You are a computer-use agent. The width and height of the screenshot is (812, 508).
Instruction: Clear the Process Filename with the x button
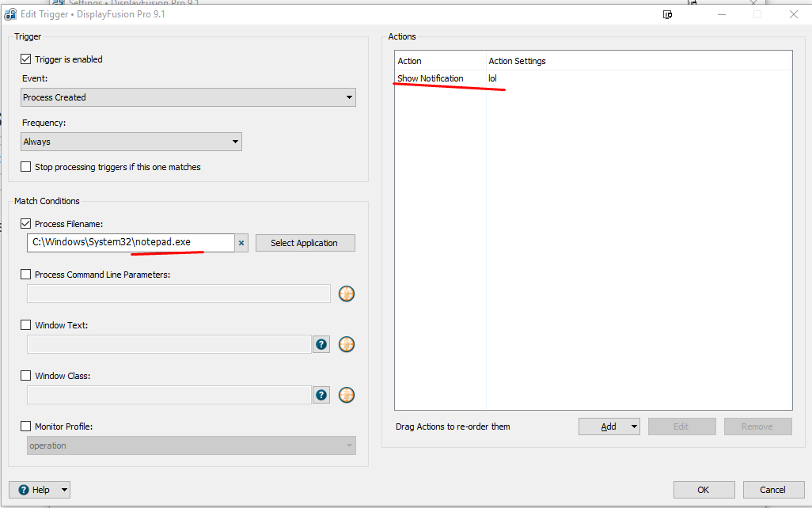[241, 243]
